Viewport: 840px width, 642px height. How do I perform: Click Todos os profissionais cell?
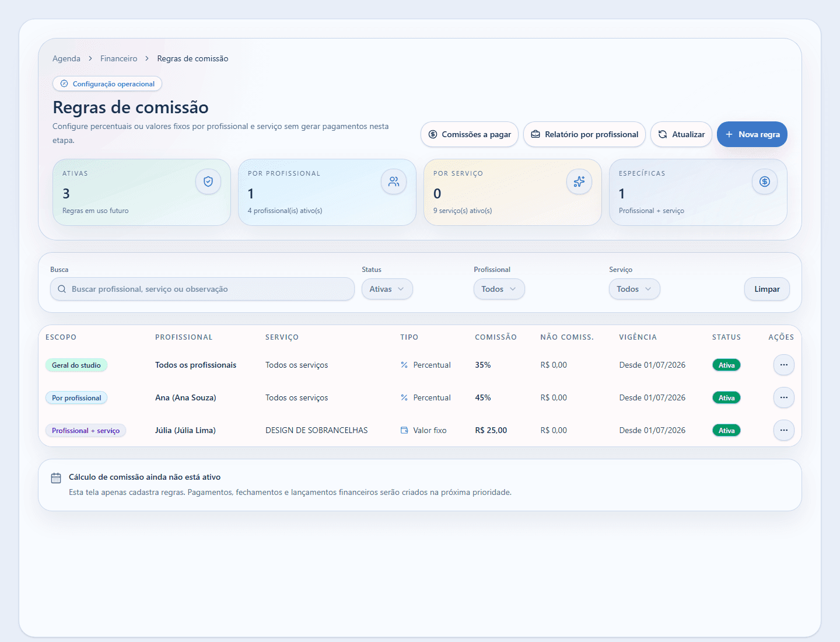coord(196,365)
